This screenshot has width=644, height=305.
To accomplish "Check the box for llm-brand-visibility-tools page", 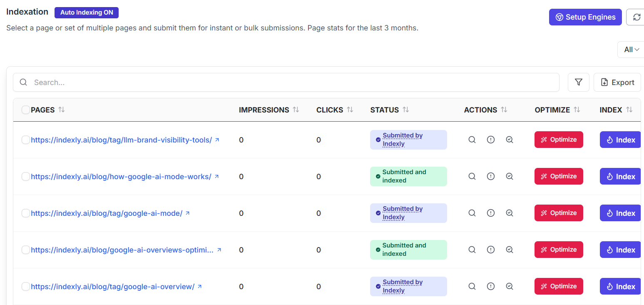I will coord(26,140).
